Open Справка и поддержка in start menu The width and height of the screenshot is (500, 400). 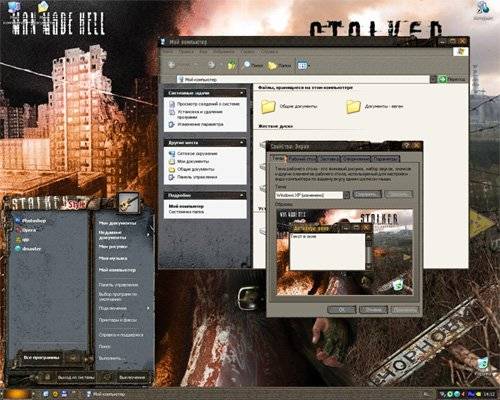click(121, 335)
